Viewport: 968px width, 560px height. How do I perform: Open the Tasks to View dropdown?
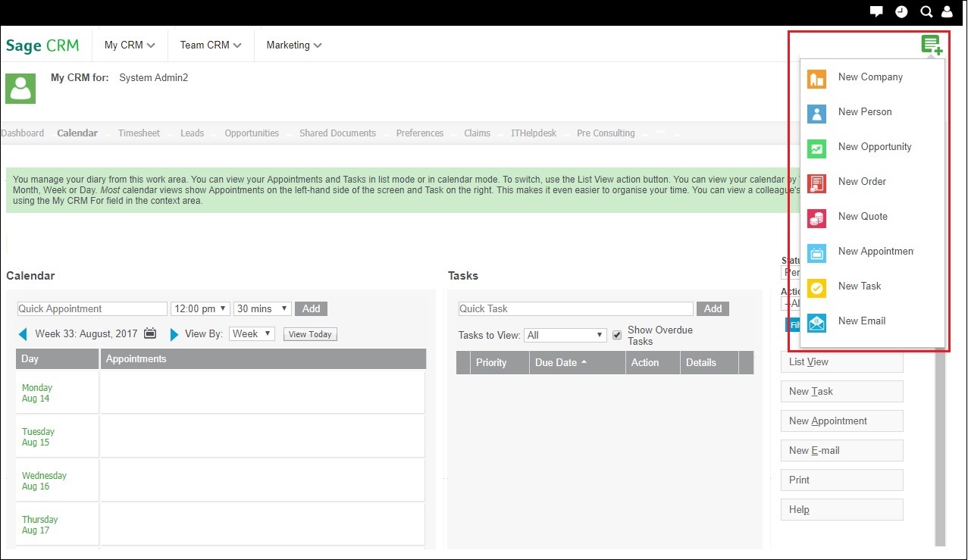(565, 335)
